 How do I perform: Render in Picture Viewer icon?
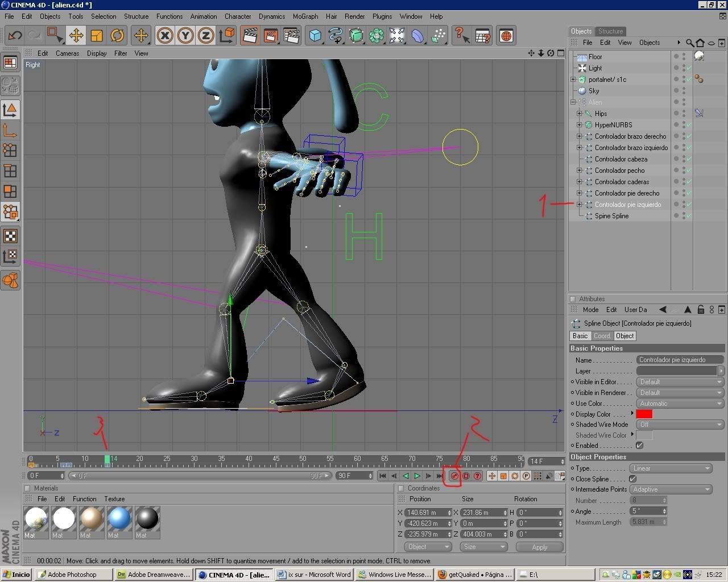271,36
